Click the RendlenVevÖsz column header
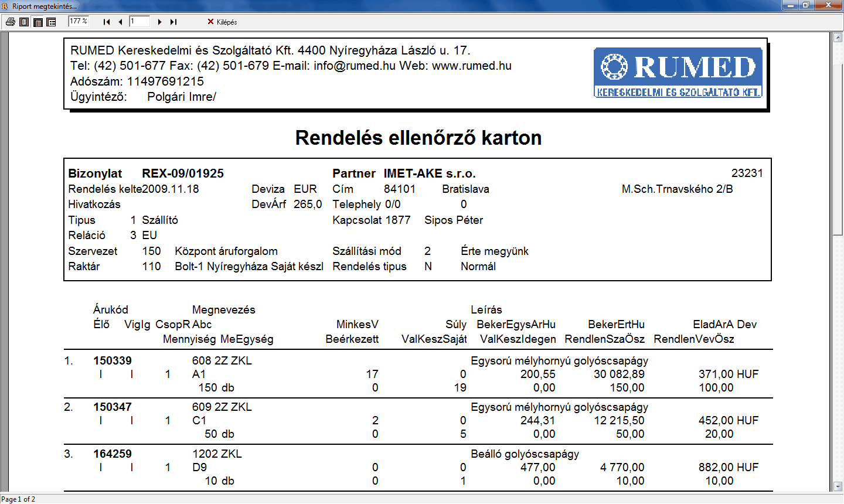 694,339
